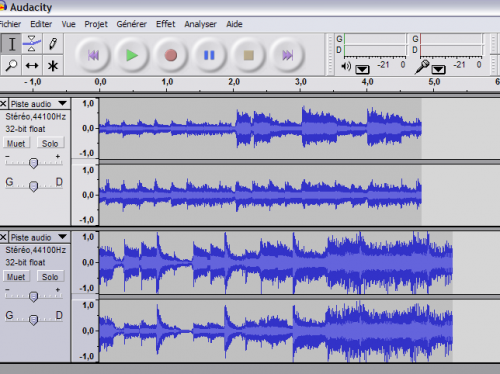Click second track's lower channel vertical scale
This screenshot has width=500, height=374.
pos(85,331)
